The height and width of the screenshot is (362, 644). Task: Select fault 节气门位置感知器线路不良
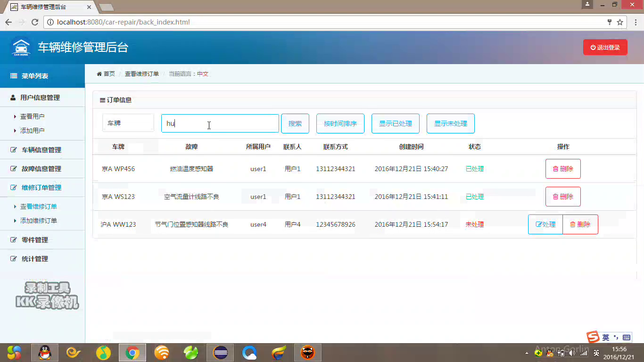pos(191,224)
